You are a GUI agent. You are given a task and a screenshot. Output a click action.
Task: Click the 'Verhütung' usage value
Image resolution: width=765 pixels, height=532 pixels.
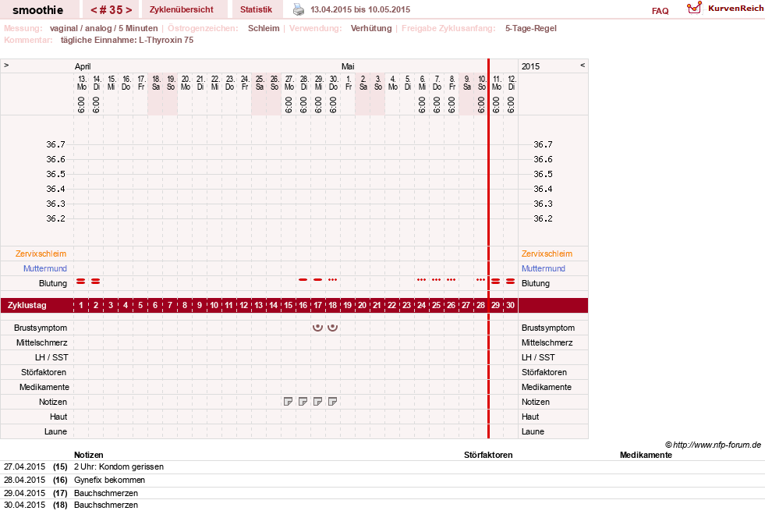pyautogui.click(x=371, y=28)
